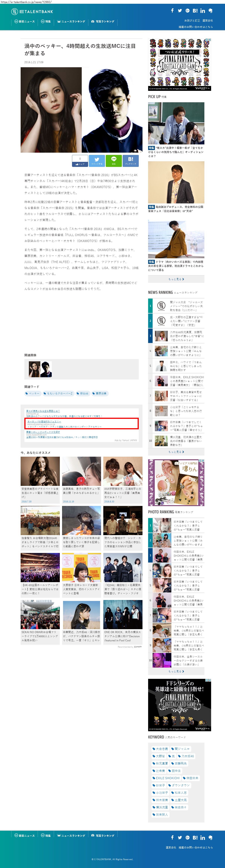Image resolution: width=225 pixels, height=868 pixels.
Task: Open the header Hatena B! icon
Action: [x=195, y=10]
